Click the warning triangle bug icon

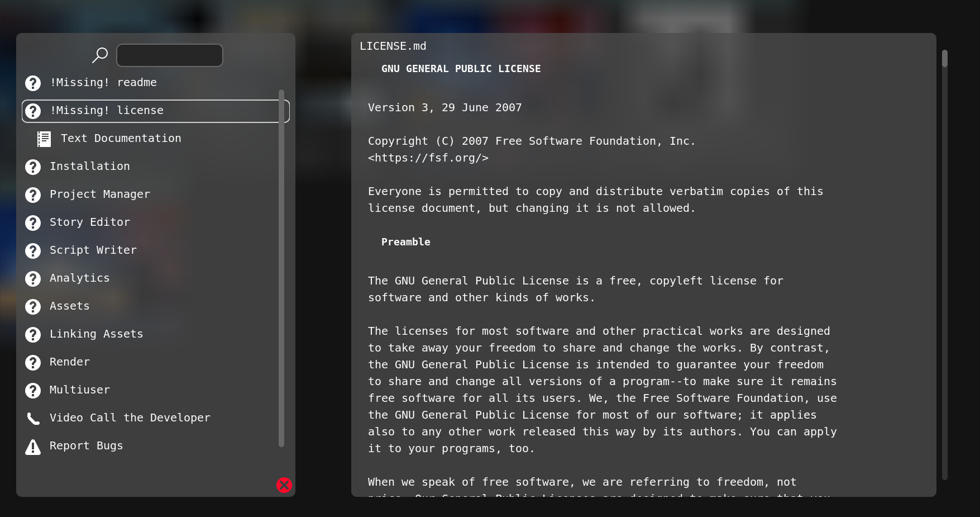(x=33, y=447)
